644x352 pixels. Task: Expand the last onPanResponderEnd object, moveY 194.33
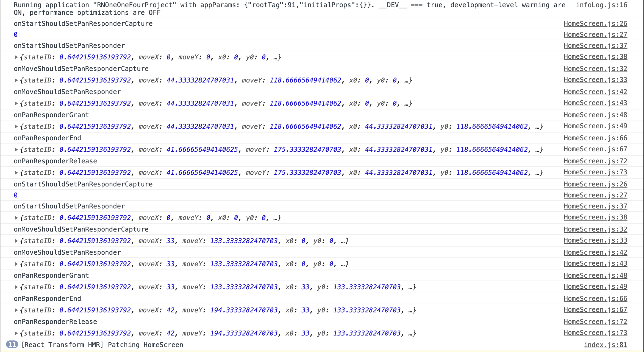coord(16,310)
